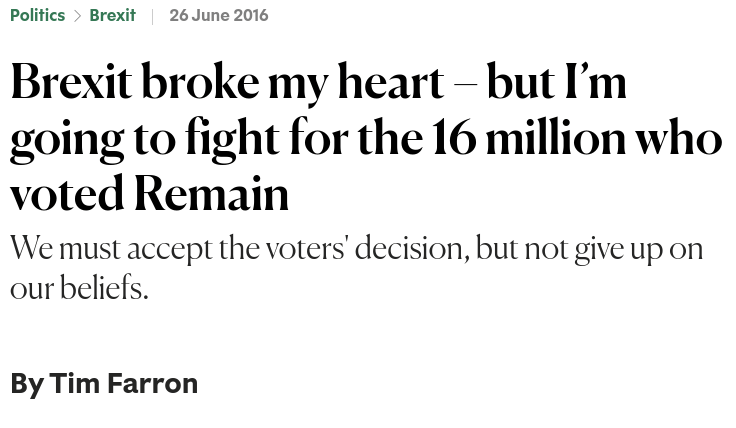Click "heart" in the headline
Viewport: 736px width, 428px height.
click(390, 82)
